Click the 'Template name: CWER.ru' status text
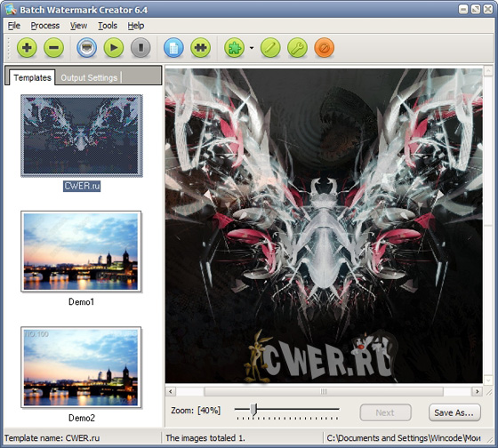Image resolution: width=498 pixels, height=448 pixels. (x=52, y=438)
